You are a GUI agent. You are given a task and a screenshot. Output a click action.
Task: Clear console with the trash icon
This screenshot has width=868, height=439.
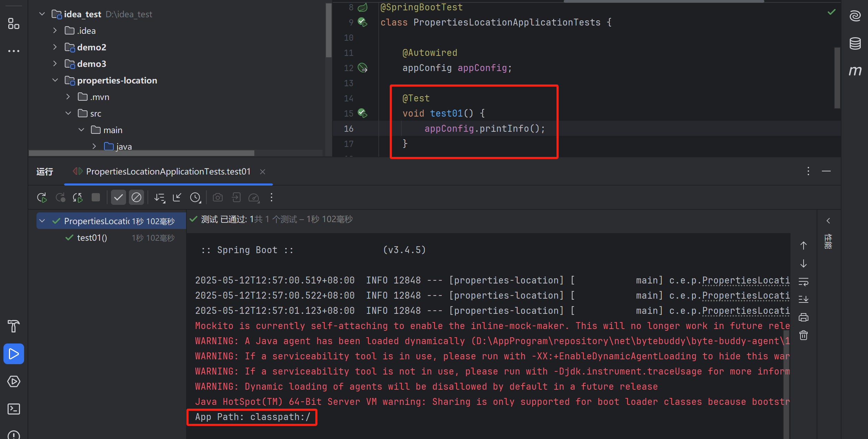click(x=804, y=335)
